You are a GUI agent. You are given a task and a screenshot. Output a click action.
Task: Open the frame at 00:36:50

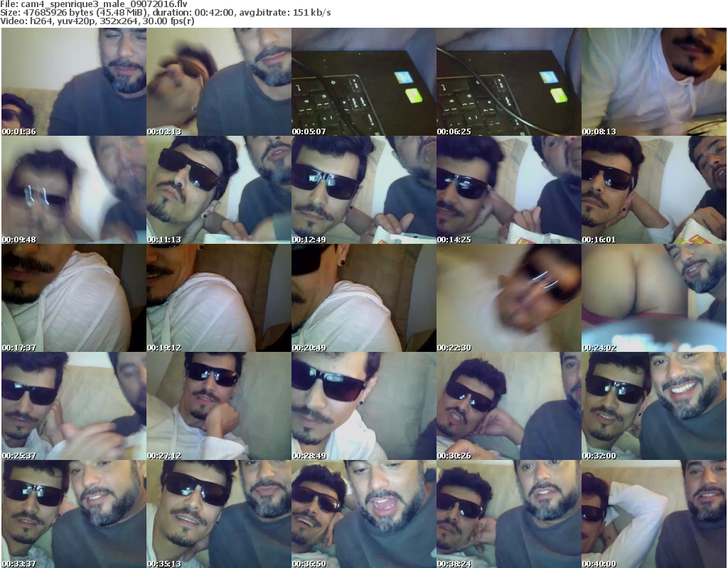click(x=364, y=514)
